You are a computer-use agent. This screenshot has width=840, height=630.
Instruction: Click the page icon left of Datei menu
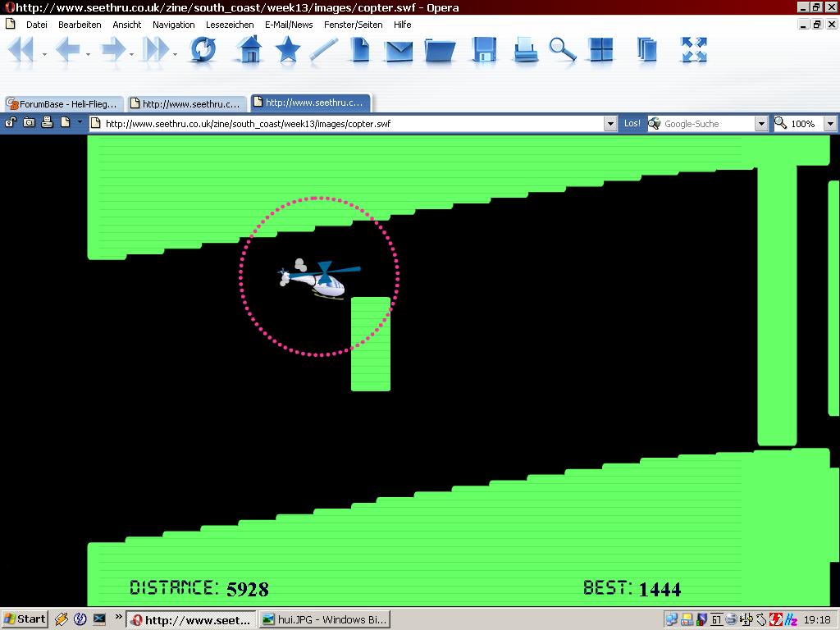point(10,24)
